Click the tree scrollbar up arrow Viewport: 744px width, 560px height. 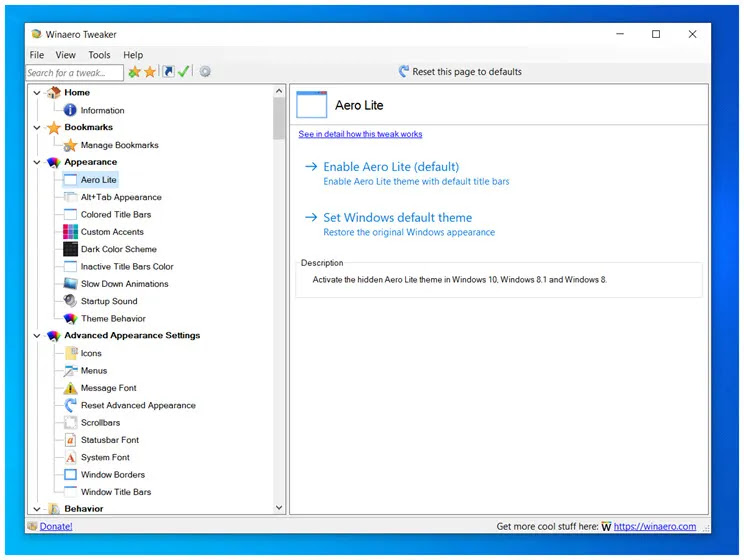[x=279, y=91]
